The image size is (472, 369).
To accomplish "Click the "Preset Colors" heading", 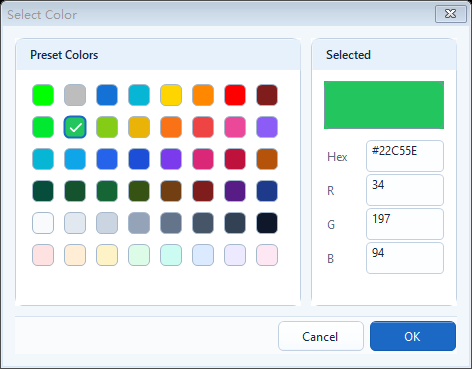I will pyautogui.click(x=64, y=55).
